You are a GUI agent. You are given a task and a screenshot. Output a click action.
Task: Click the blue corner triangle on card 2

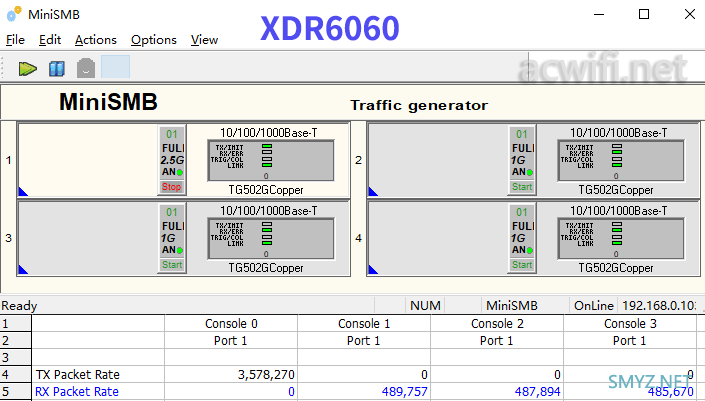coord(373,192)
